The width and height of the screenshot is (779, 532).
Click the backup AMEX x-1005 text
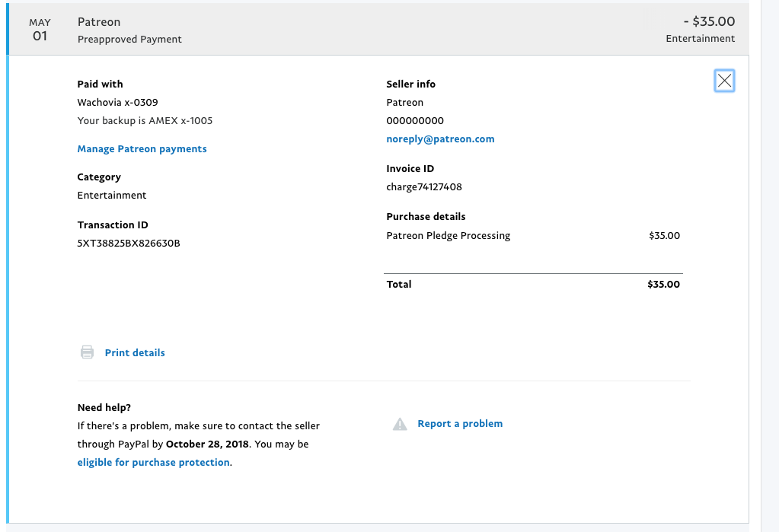click(x=145, y=121)
